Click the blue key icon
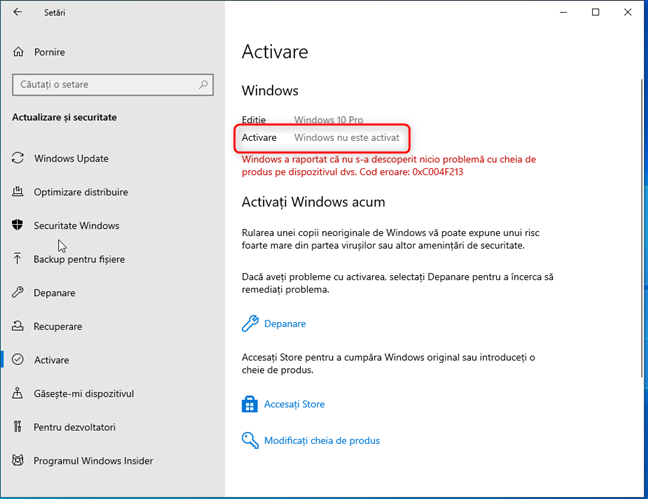This screenshot has width=648, height=499. point(250,440)
